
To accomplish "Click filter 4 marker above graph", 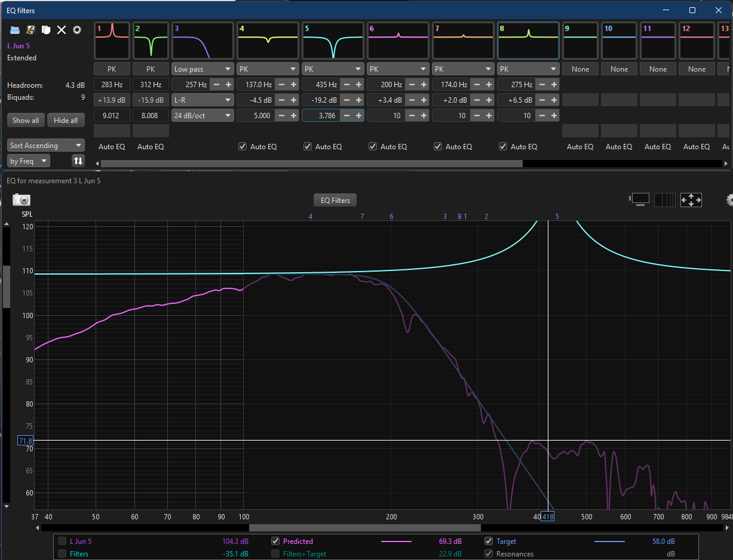I will (x=311, y=216).
